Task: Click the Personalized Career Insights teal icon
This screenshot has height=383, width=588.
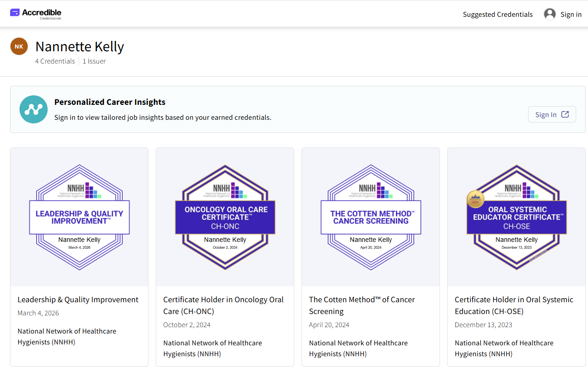Action: pyautogui.click(x=34, y=109)
